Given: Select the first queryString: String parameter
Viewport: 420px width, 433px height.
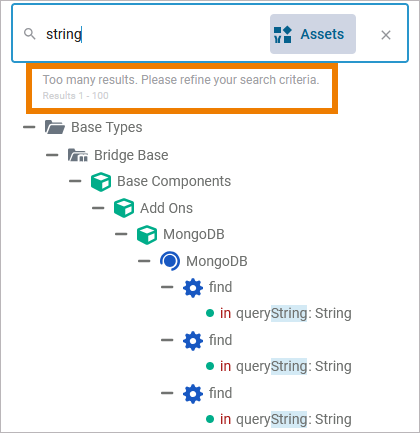Looking at the screenshot, I should (279, 313).
